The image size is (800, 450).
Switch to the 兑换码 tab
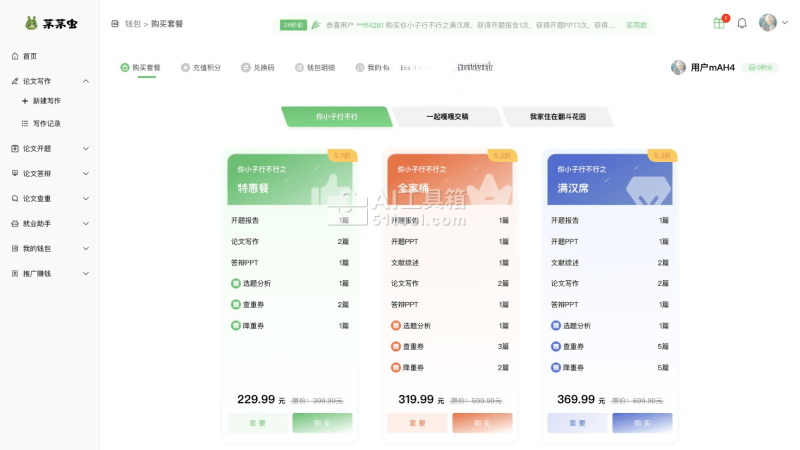click(x=258, y=68)
